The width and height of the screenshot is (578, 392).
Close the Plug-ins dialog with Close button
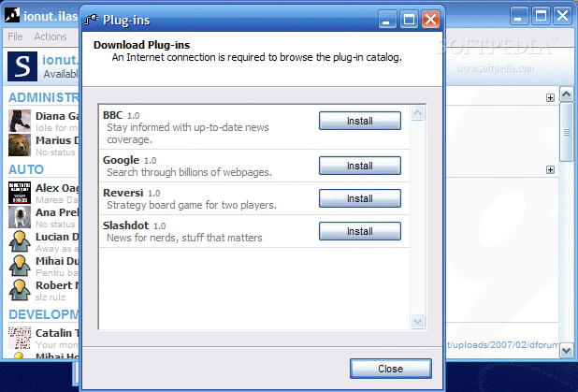[391, 369]
